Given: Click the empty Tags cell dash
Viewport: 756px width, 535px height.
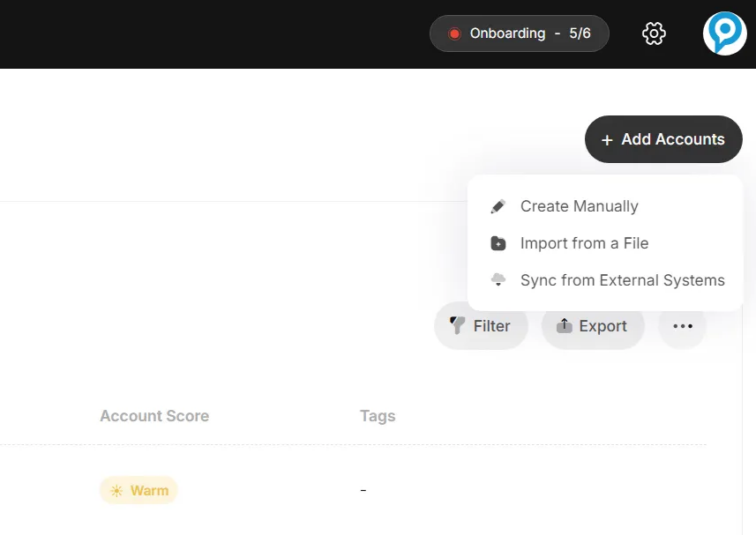Looking at the screenshot, I should pyautogui.click(x=363, y=490).
